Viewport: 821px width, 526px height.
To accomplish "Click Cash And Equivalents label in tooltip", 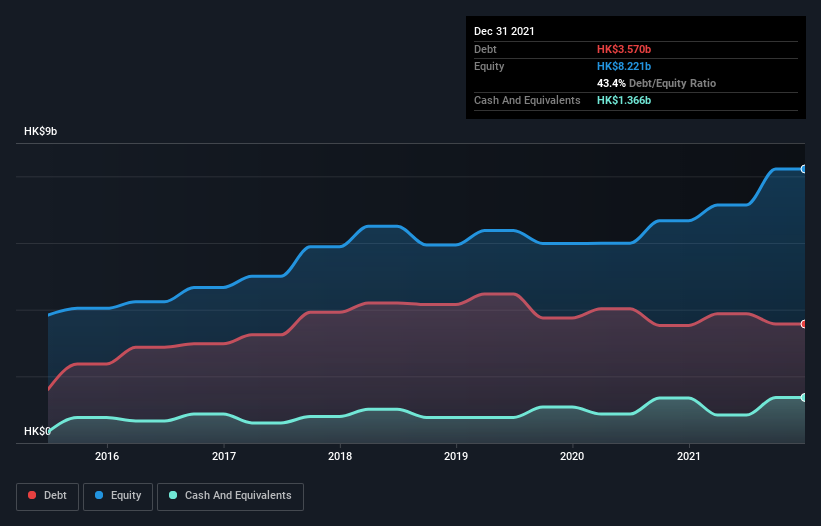I will click(527, 100).
